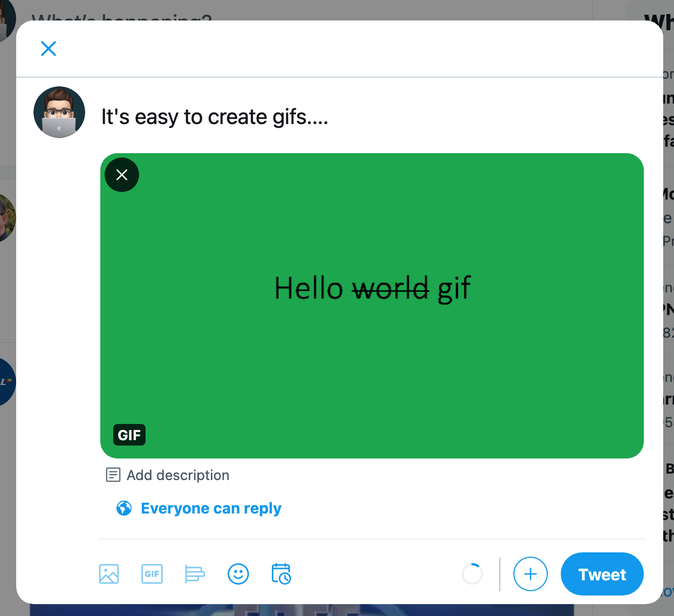Click the GIF badge on the attached media

[129, 435]
